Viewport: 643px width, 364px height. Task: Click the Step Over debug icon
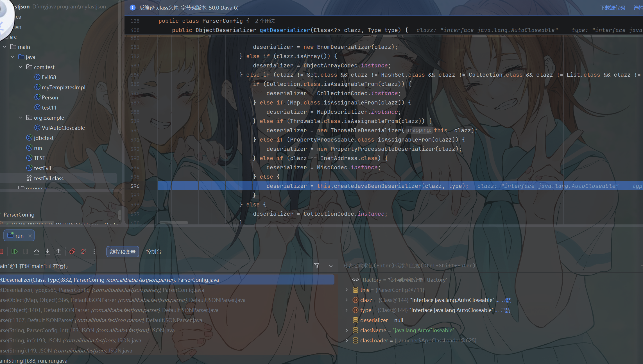click(x=37, y=251)
